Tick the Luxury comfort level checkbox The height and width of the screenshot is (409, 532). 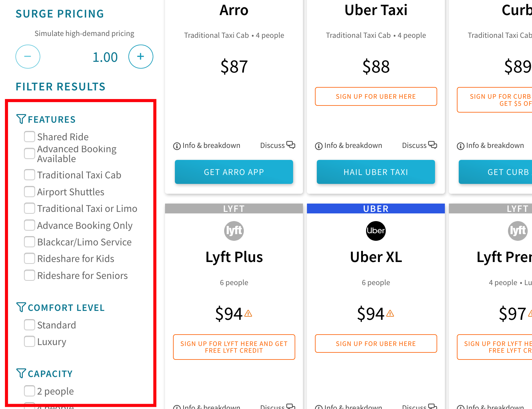[x=30, y=341]
